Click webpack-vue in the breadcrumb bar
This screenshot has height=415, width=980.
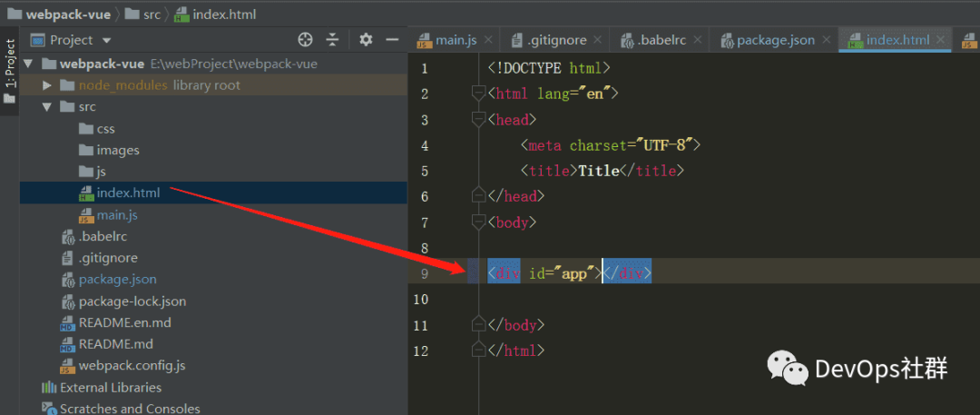click(x=58, y=14)
